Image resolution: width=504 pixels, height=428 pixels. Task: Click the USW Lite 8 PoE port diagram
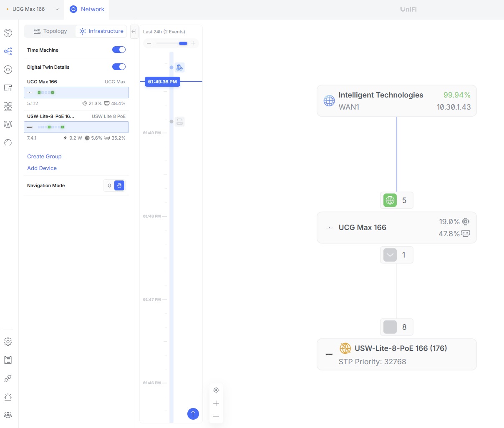coord(76,127)
